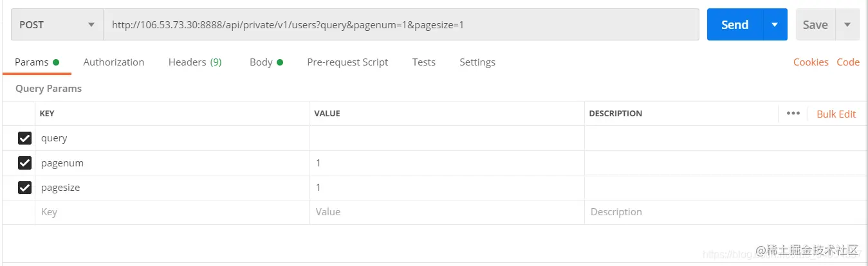Click the blue Send button
The image size is (868, 266).
735,24
